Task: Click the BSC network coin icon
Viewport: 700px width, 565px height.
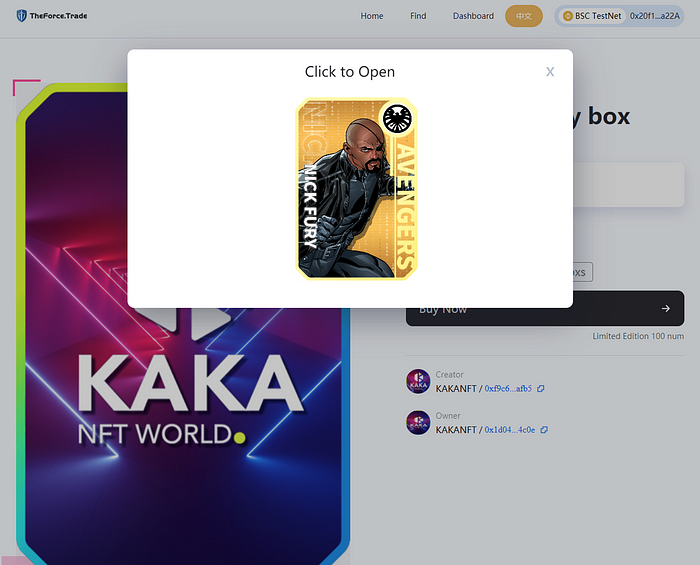Action: pyautogui.click(x=567, y=16)
